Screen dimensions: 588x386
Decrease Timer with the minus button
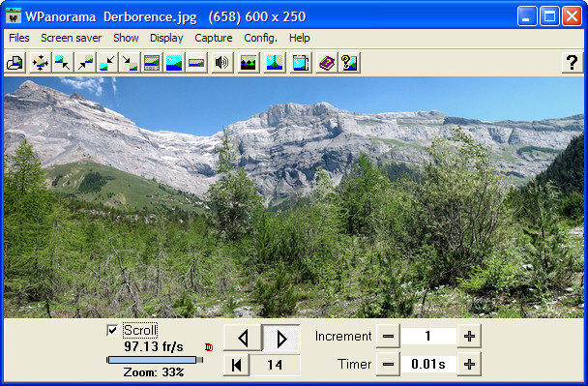[388, 364]
